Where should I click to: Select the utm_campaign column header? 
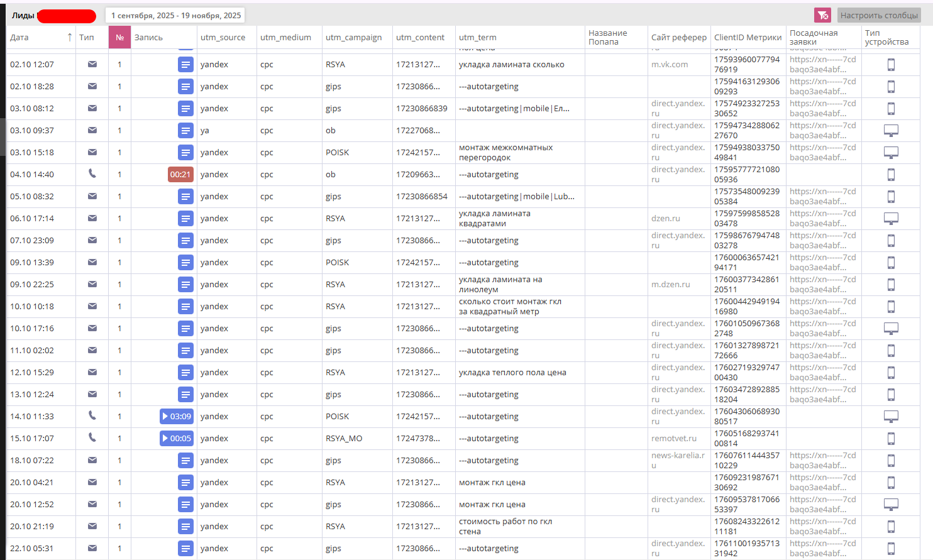pos(353,38)
